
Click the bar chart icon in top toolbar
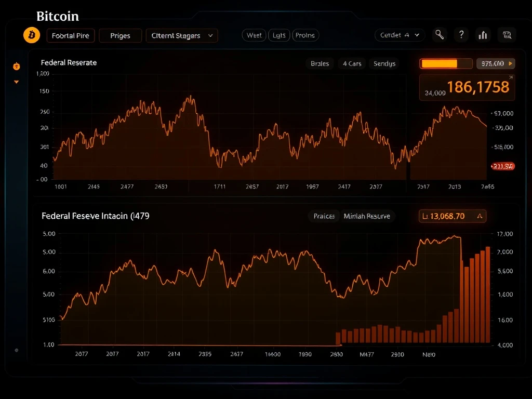coord(483,35)
